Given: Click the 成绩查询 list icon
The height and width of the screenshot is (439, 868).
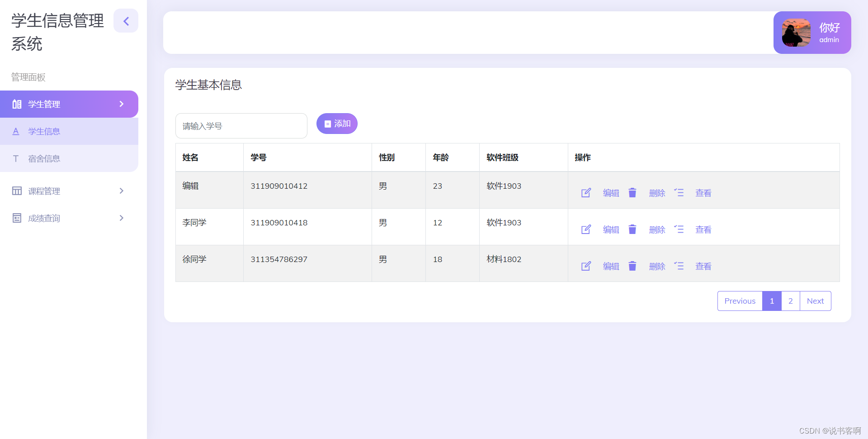Looking at the screenshot, I should [17, 218].
